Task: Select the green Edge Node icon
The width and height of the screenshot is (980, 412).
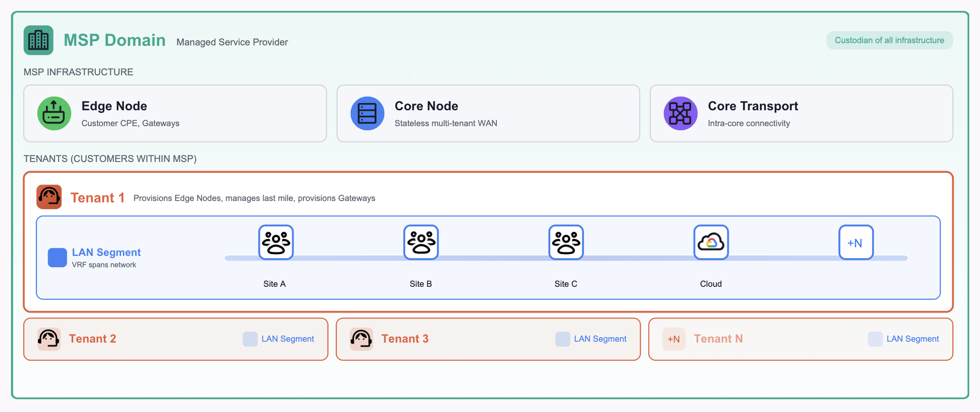Action: click(x=54, y=113)
